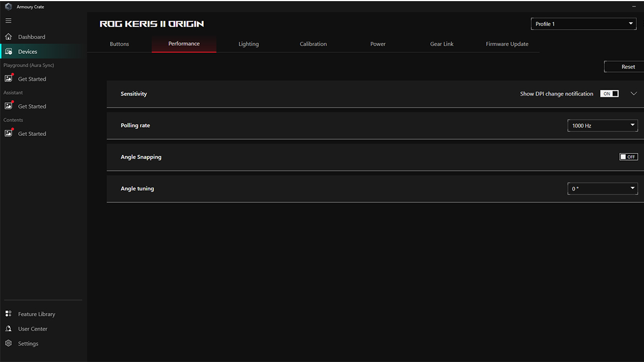
Task: Open Settings from the sidebar
Action: [x=28, y=343]
